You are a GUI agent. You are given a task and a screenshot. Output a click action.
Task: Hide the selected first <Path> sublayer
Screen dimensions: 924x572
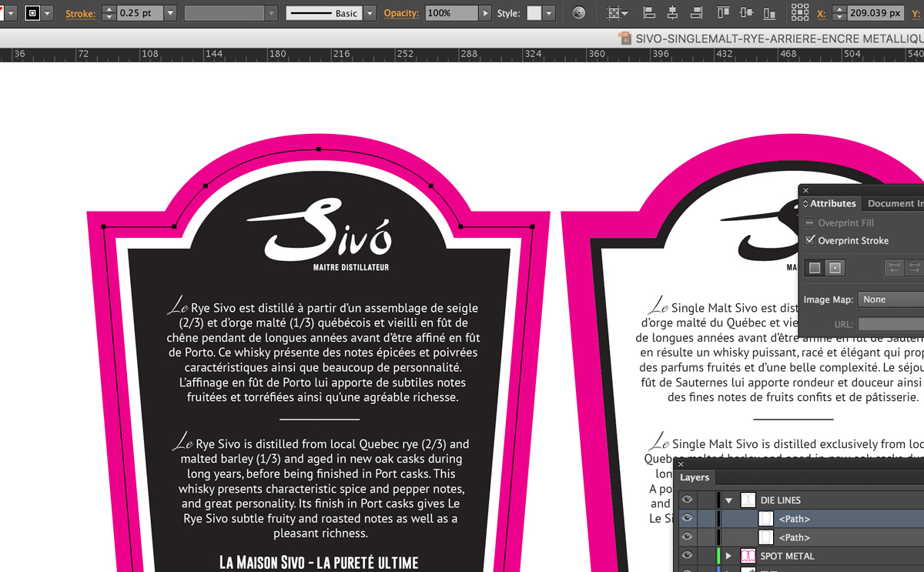pyautogui.click(x=688, y=519)
